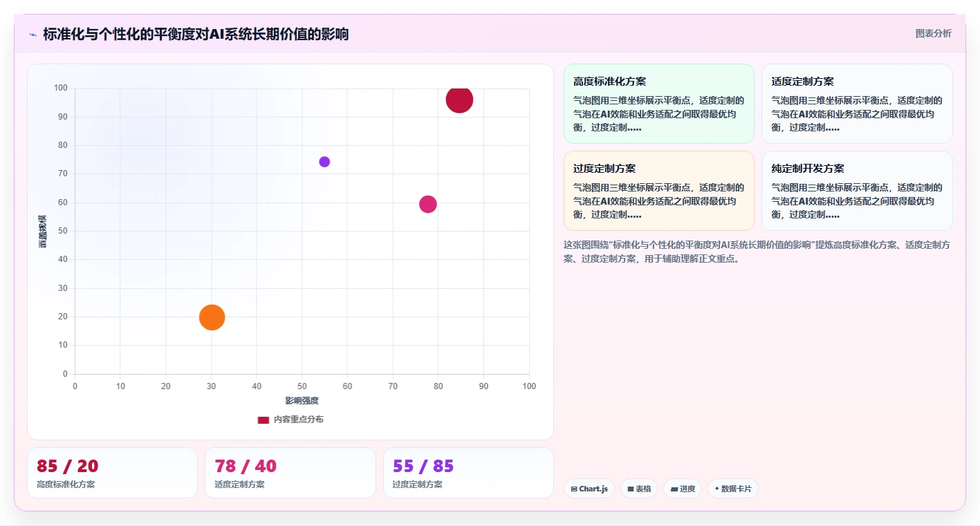Viewport: 980px width, 526px height.
Task: Open the 适度定制方案 info card
Action: point(857,104)
